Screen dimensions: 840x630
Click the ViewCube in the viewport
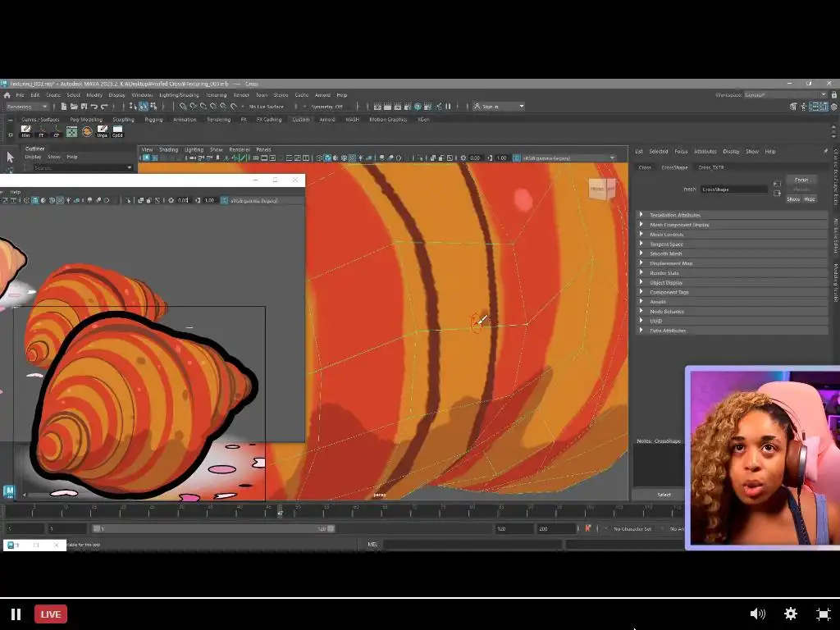click(x=601, y=189)
